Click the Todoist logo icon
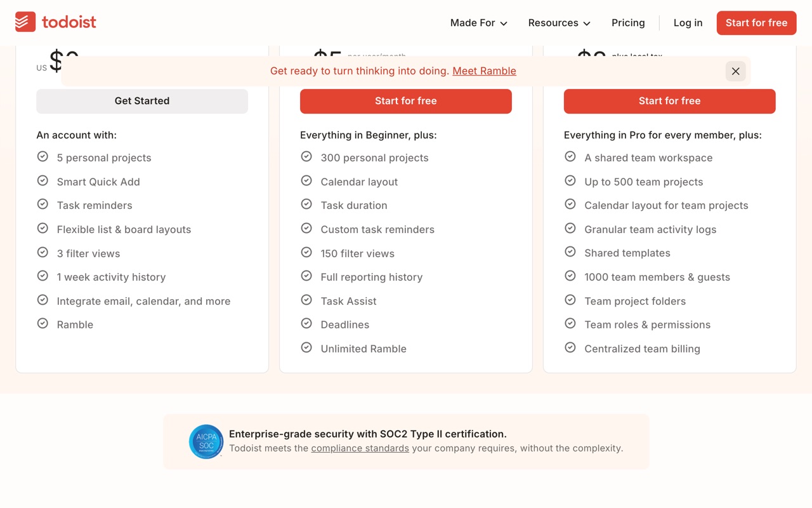Image resolution: width=812 pixels, height=508 pixels. (x=25, y=22)
